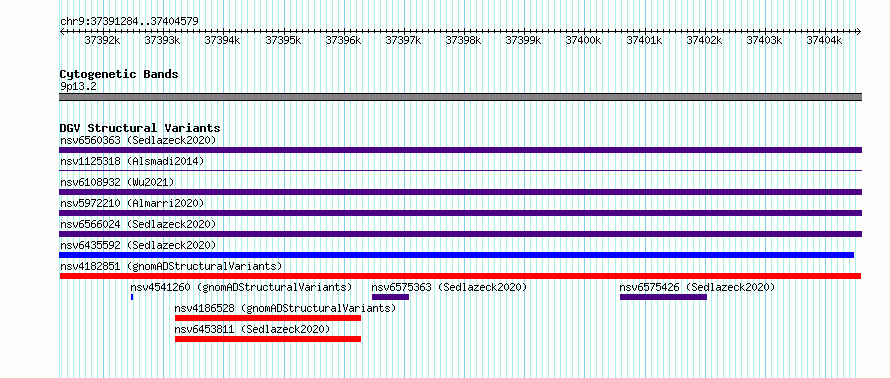Open variant nsv6435592 (Sedlazeck2020) label
This screenshot has width=890, height=378.
(x=138, y=245)
